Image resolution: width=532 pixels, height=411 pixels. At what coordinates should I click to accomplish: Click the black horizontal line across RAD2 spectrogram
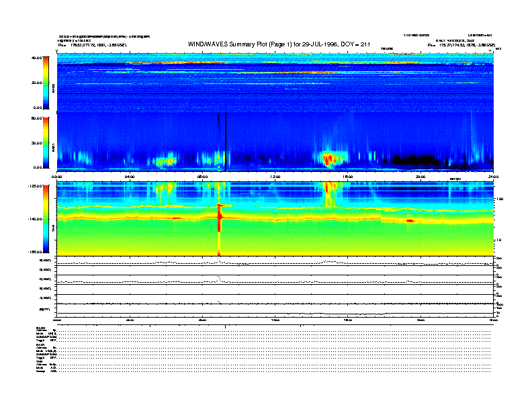click(275, 93)
